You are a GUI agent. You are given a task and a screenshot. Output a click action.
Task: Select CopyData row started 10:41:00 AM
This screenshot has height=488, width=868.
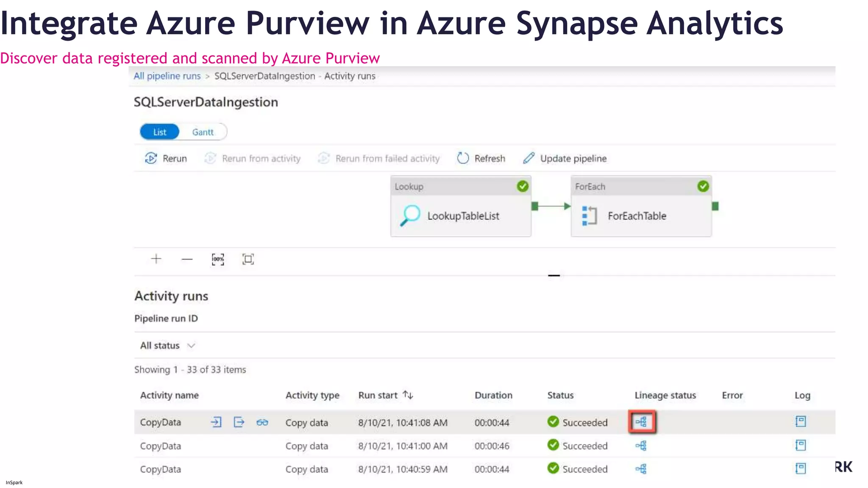[x=484, y=446]
